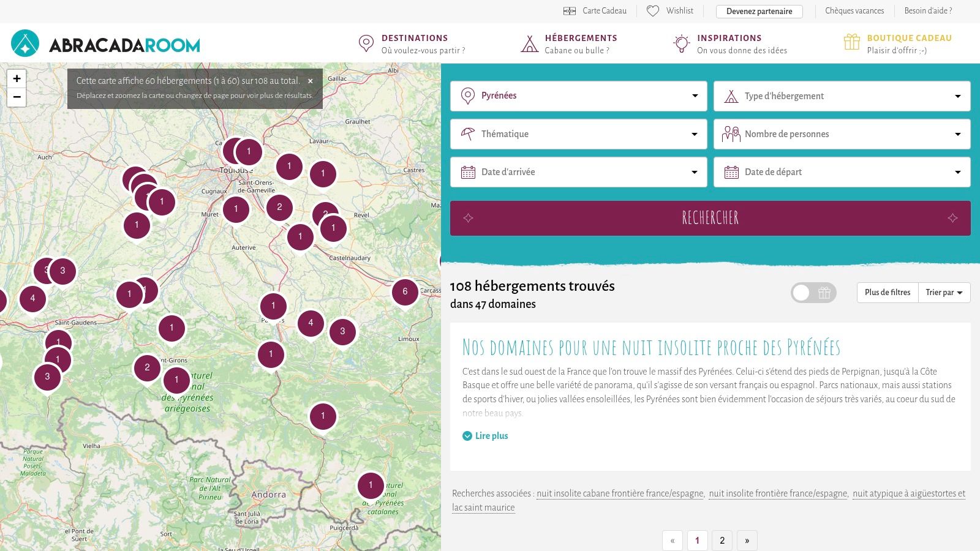Click the Lire plus chevron icon
Screen dimensions: 980x551
click(x=467, y=436)
